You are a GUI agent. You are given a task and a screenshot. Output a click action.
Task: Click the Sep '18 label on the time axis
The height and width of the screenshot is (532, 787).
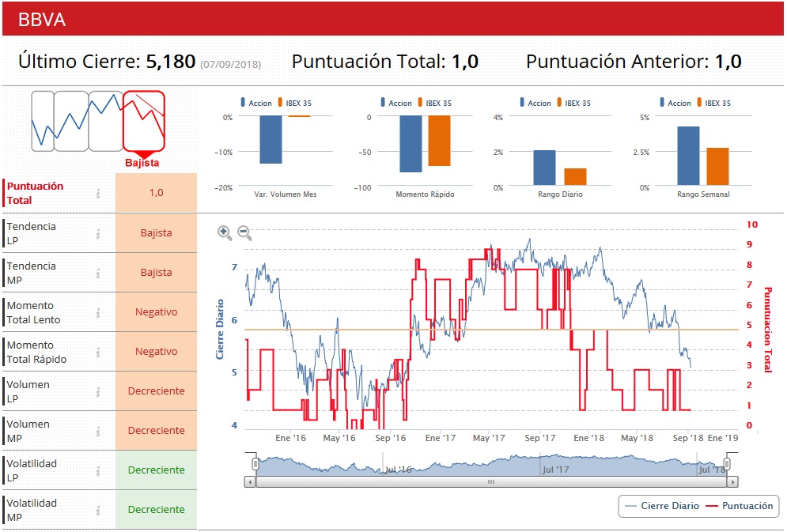[x=688, y=438]
